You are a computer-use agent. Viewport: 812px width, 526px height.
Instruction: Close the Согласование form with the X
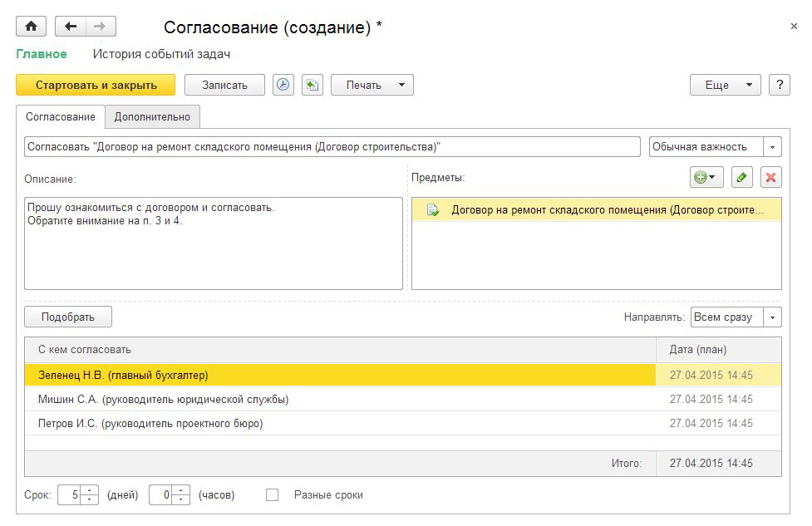pos(794,26)
